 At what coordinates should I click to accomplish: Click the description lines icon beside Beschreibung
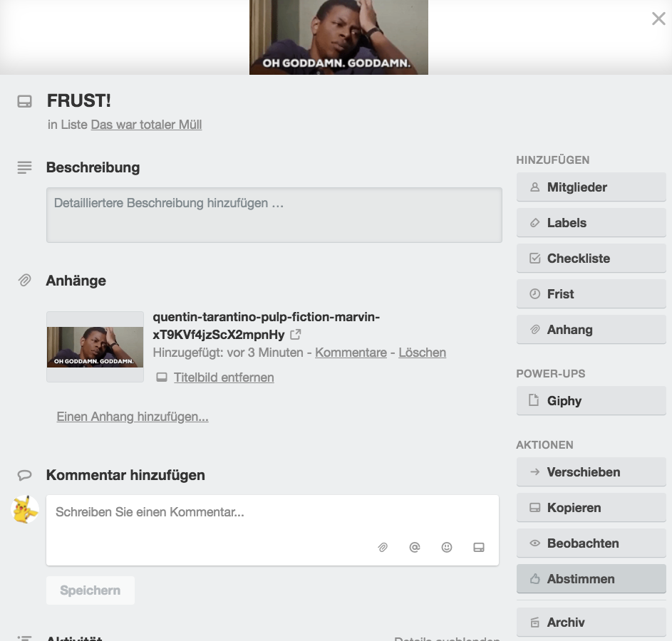click(24, 167)
